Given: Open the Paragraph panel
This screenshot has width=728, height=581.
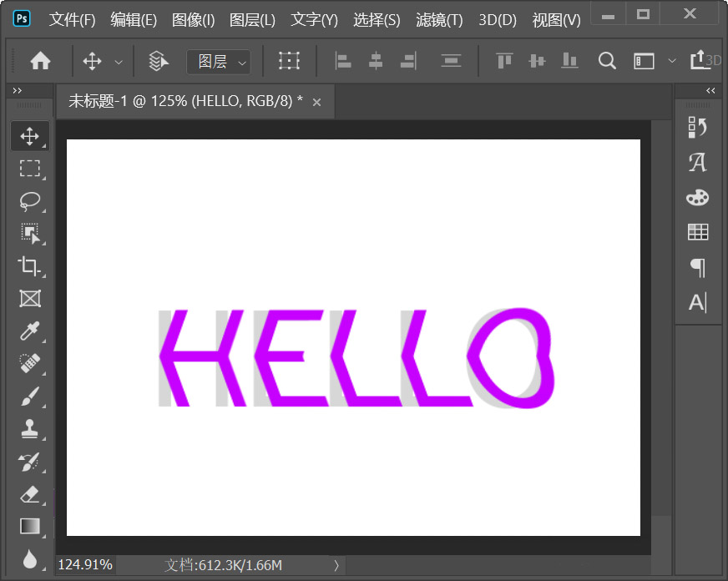Looking at the screenshot, I should coord(698,268).
